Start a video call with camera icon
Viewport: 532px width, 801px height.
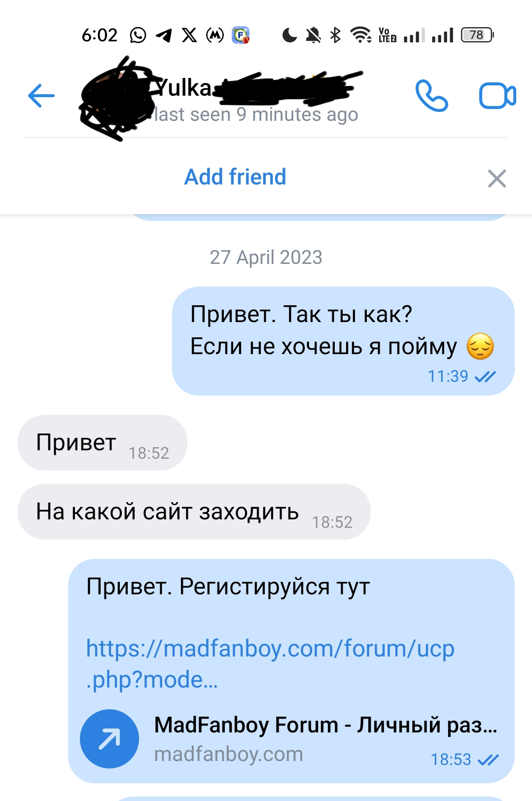pyautogui.click(x=497, y=96)
